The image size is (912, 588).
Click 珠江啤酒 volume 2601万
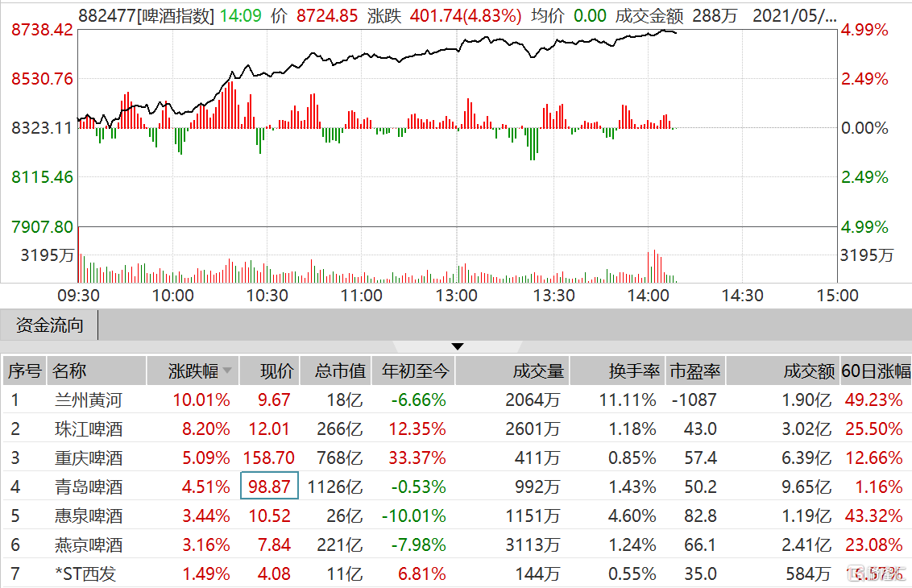[x=533, y=429]
